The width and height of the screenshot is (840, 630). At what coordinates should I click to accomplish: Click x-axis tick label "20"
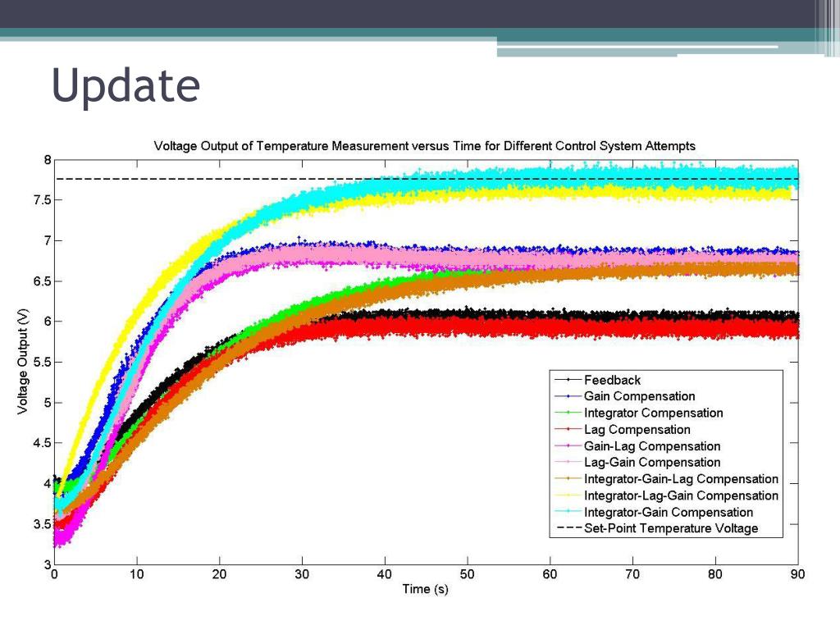(x=219, y=574)
